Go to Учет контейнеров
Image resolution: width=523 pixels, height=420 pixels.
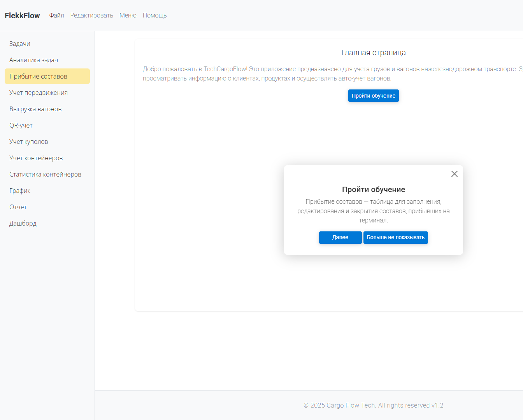(x=36, y=158)
